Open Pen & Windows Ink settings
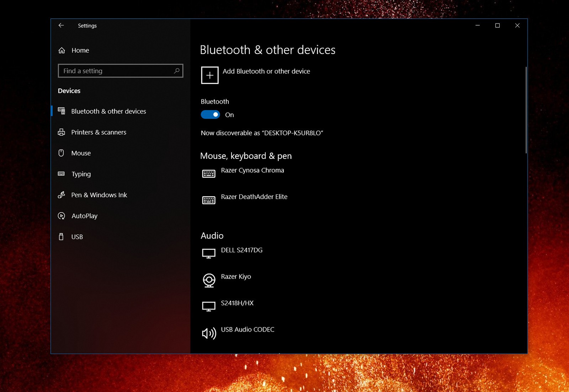 click(x=121, y=195)
